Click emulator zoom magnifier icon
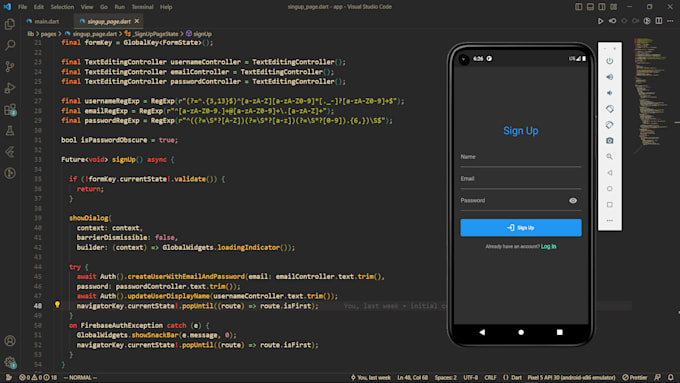Image resolution: width=680 pixels, height=383 pixels. [609, 157]
